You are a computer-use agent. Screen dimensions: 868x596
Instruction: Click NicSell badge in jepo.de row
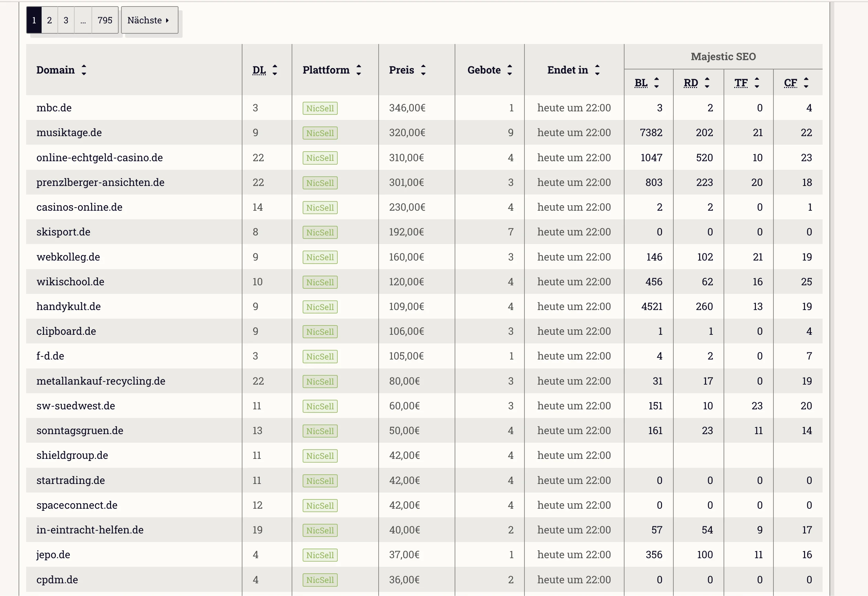320,555
